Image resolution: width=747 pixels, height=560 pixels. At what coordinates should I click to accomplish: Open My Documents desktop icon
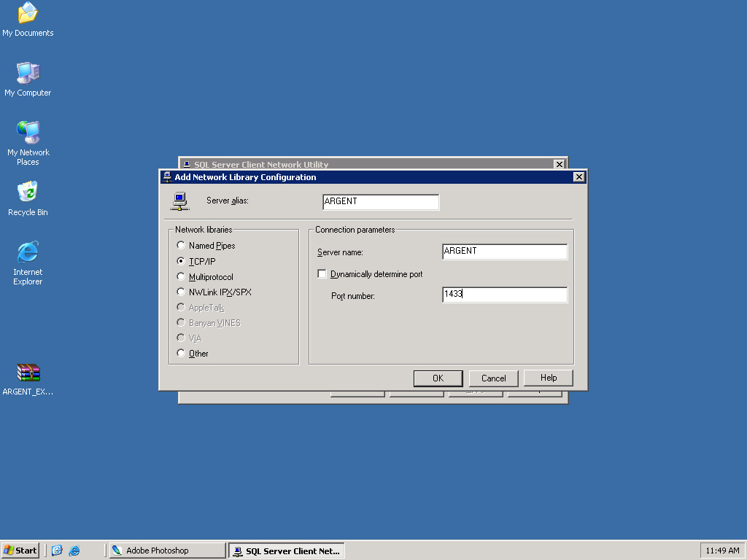[x=28, y=14]
